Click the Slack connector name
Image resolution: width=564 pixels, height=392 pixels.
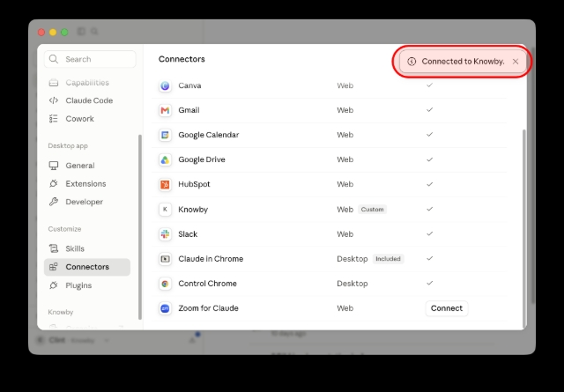click(188, 234)
